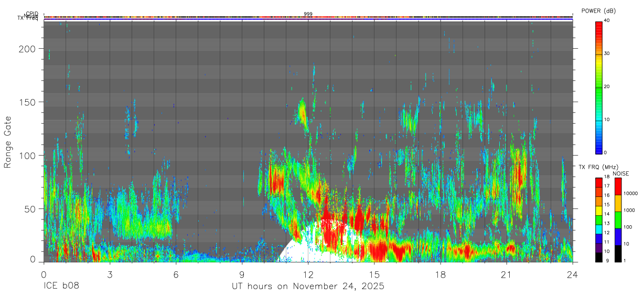Click the 1000 noise scale label
This screenshot has height=297, width=644.
(x=629, y=210)
